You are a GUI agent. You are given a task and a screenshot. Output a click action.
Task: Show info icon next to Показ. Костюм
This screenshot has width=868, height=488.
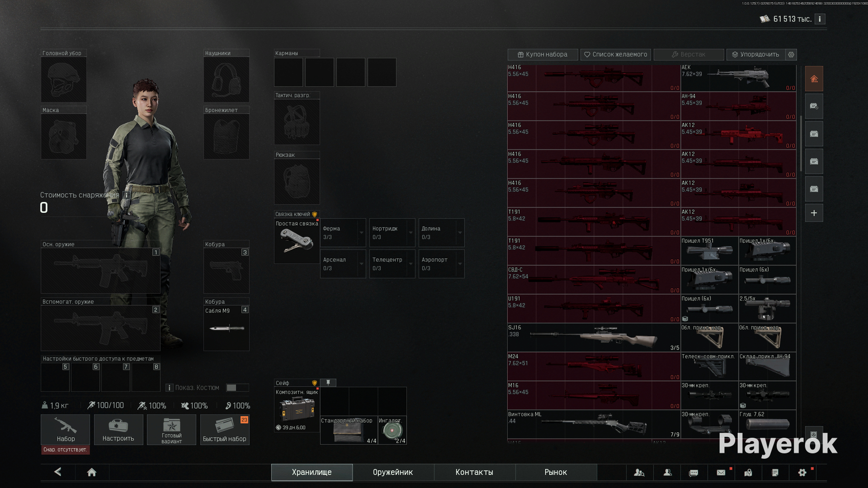pos(169,387)
